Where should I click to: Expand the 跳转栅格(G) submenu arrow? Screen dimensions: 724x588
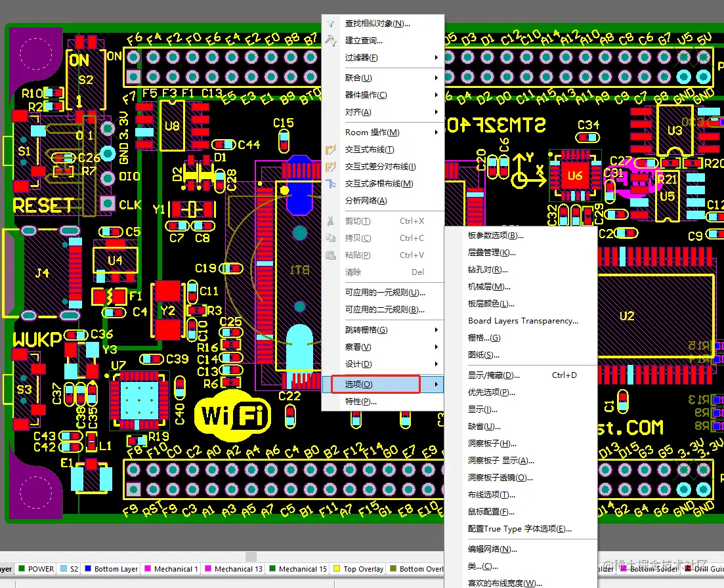click(x=437, y=330)
